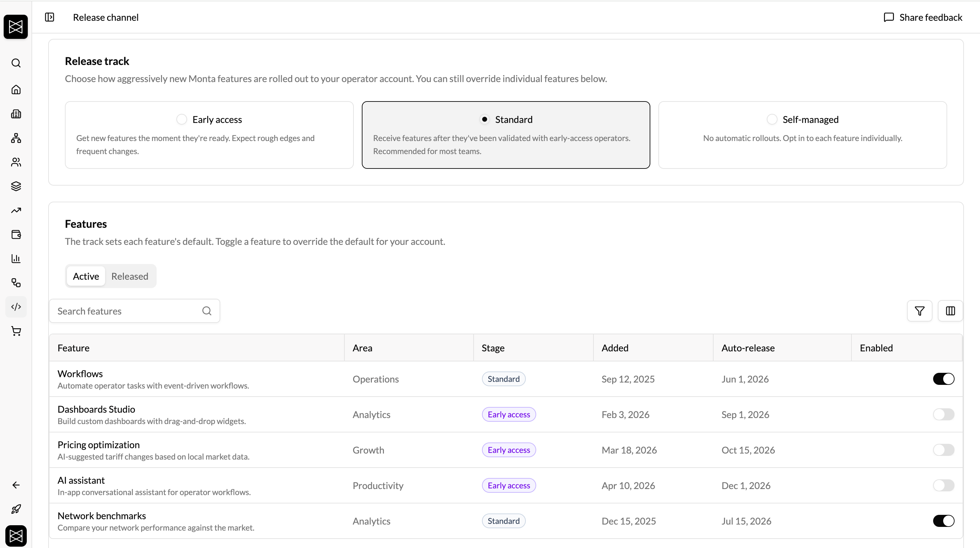Open the org-chart network icon in sidebar
This screenshot has height=548, width=980.
(16, 138)
